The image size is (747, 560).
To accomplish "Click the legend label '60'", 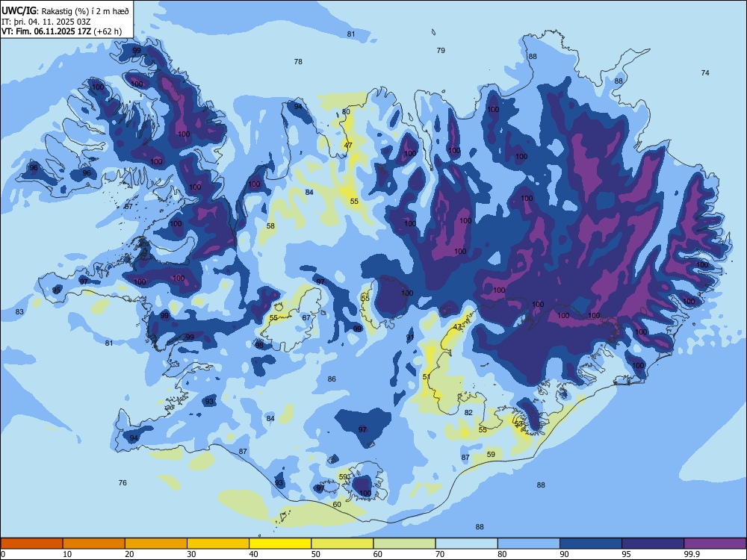I will coord(378,554).
